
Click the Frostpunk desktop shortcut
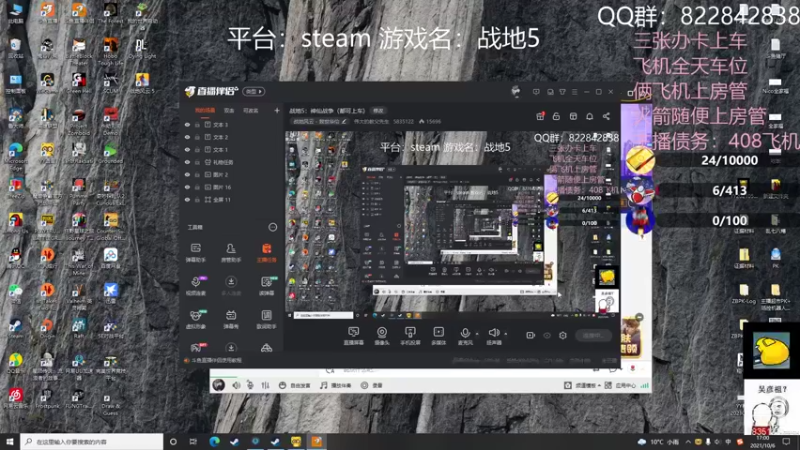[46, 398]
